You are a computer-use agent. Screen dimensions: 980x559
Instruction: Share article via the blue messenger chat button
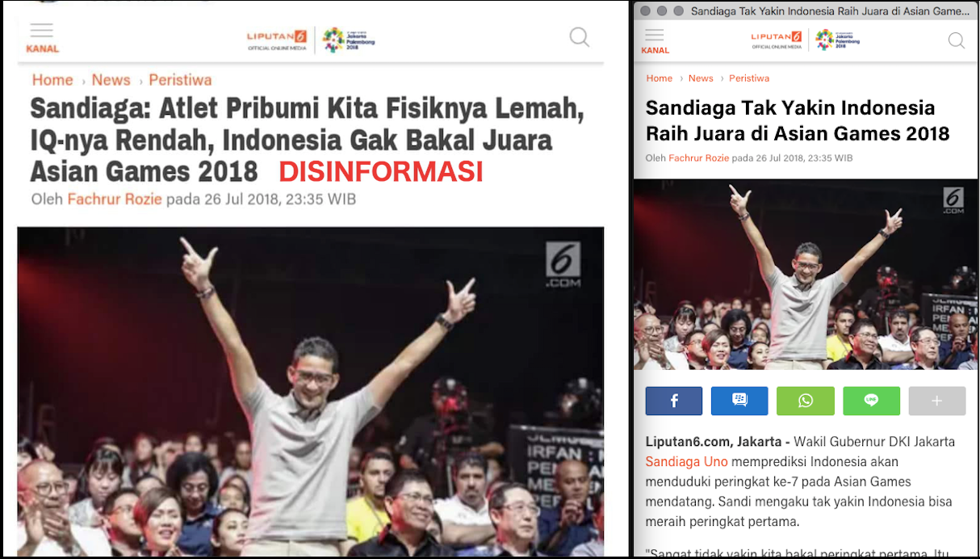(x=739, y=401)
